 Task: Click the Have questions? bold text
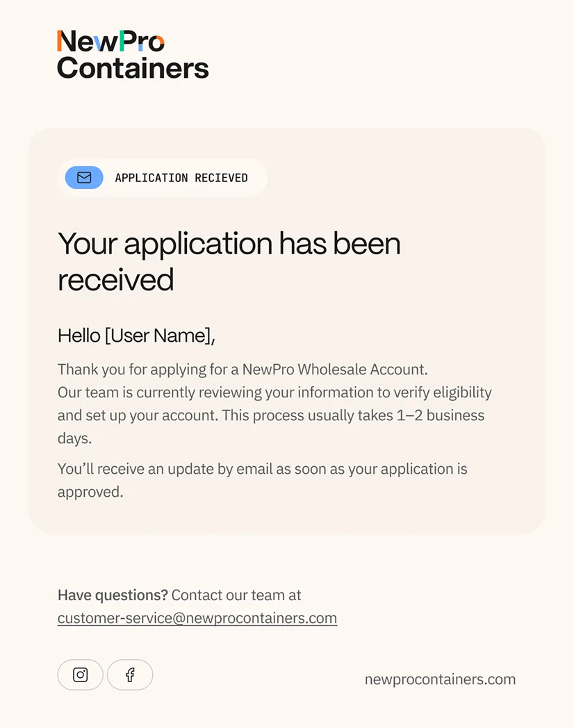coord(113,595)
